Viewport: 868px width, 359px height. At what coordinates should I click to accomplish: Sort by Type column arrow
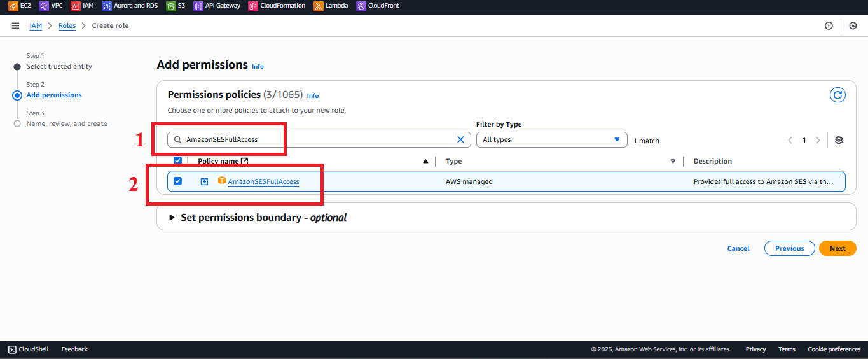pos(673,162)
